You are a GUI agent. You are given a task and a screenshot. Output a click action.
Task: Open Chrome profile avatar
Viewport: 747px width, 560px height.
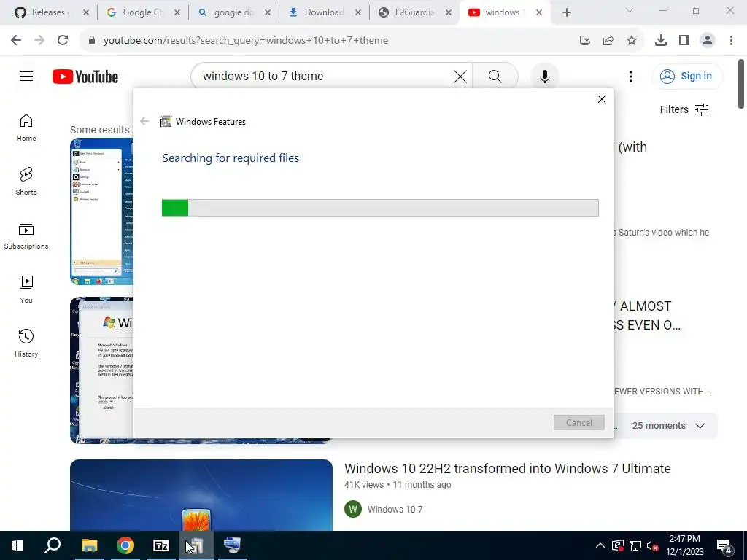pyautogui.click(x=708, y=40)
